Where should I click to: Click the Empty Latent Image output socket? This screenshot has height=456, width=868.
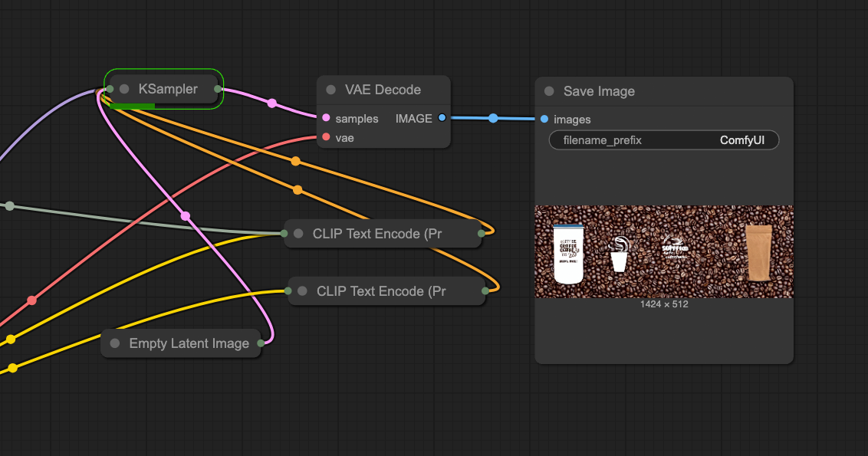point(261,343)
